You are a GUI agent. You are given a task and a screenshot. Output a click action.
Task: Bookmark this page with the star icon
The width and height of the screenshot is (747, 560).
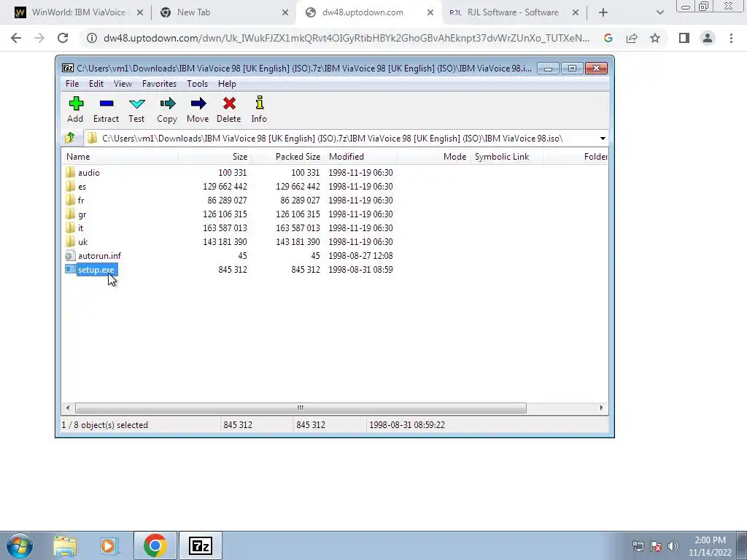pos(655,38)
